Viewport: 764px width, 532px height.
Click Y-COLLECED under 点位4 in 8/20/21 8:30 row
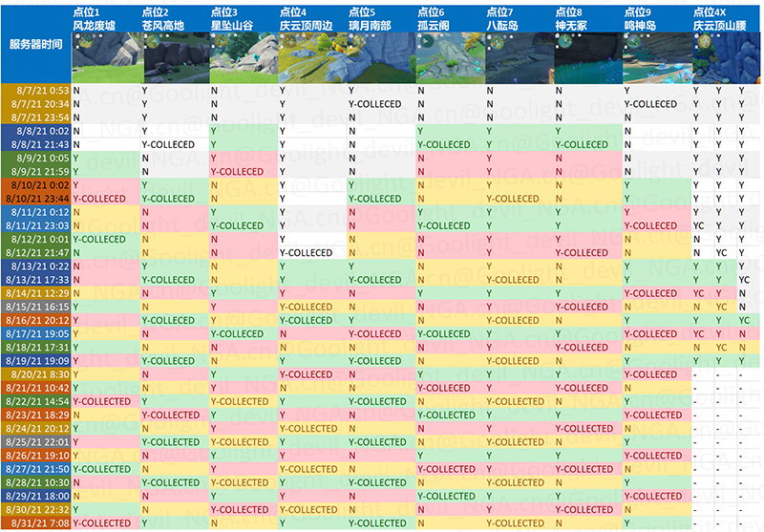(x=306, y=374)
